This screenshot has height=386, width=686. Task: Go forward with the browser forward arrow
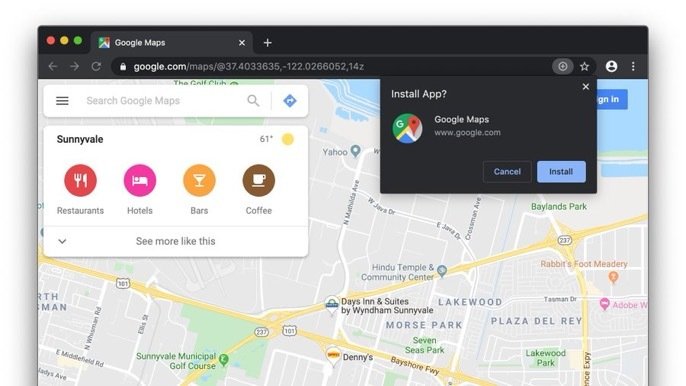click(75, 67)
